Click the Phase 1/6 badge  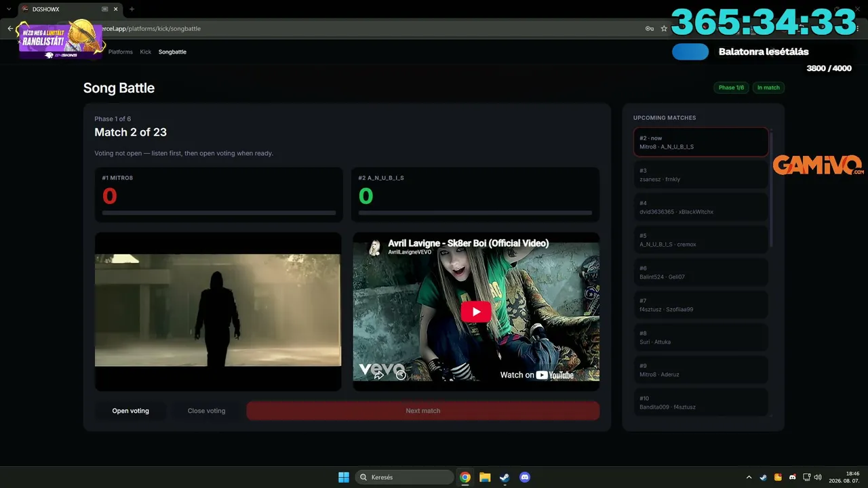(x=731, y=87)
